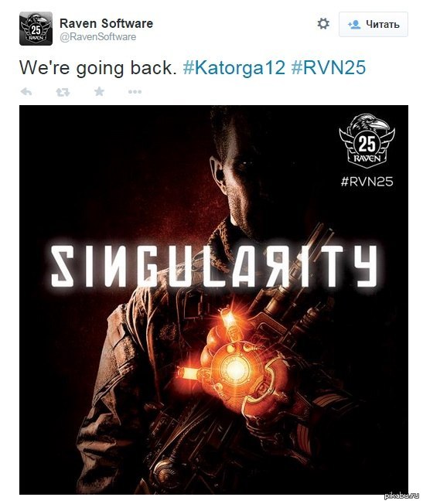This screenshot has height=504, width=423.
Task: Click the #RVN25 caption inside the poster image
Action: point(367,182)
